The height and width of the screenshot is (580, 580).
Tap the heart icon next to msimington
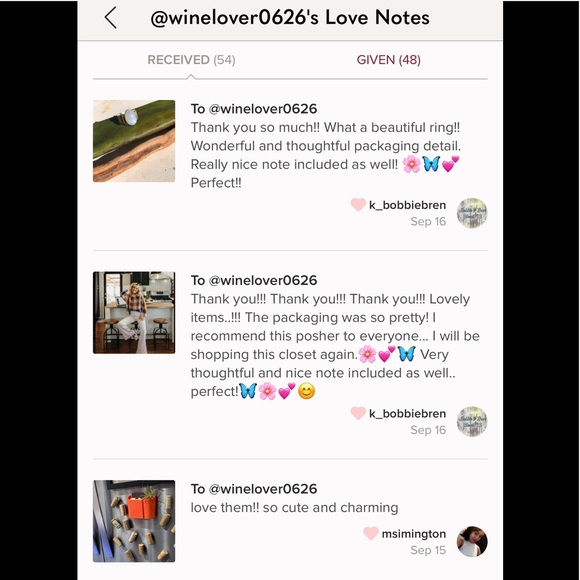click(x=371, y=533)
